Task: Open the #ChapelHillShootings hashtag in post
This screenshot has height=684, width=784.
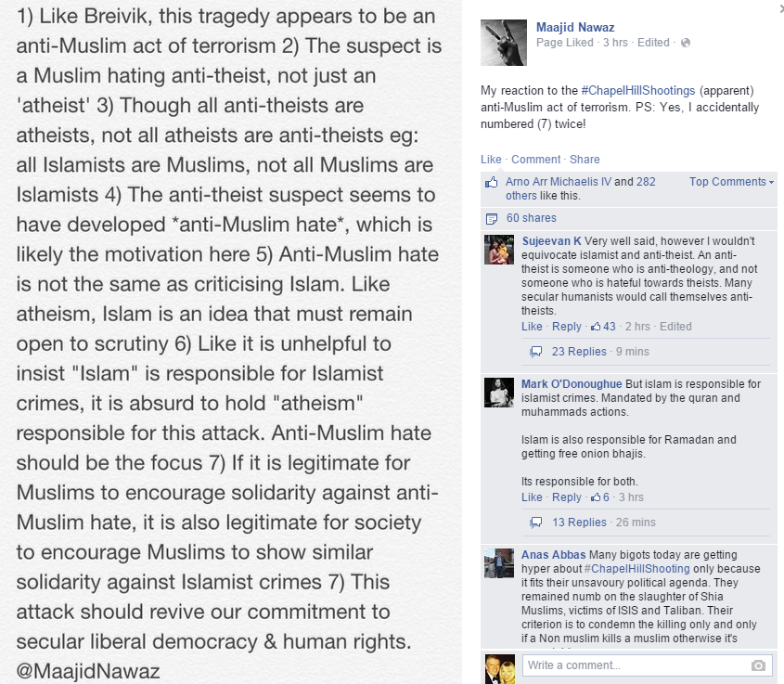Action: 638,91
